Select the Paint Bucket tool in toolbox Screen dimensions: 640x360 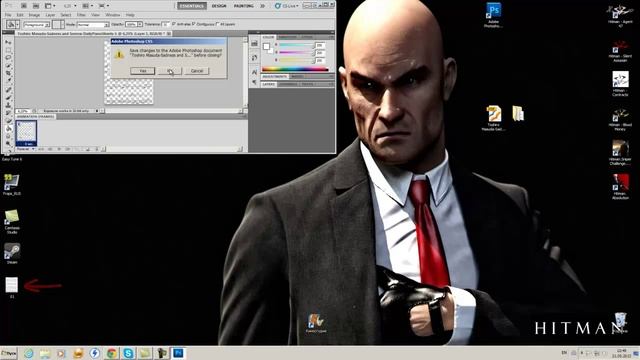click(8, 129)
